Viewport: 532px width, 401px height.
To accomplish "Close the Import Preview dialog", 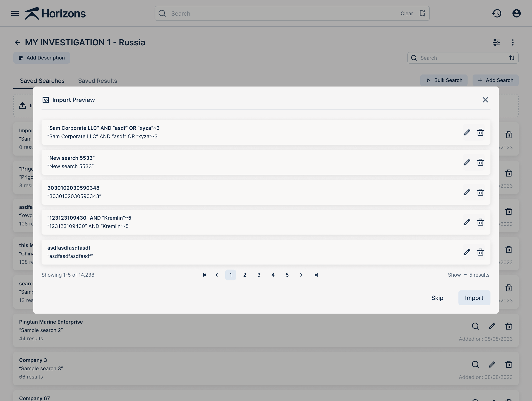I will coord(485,100).
